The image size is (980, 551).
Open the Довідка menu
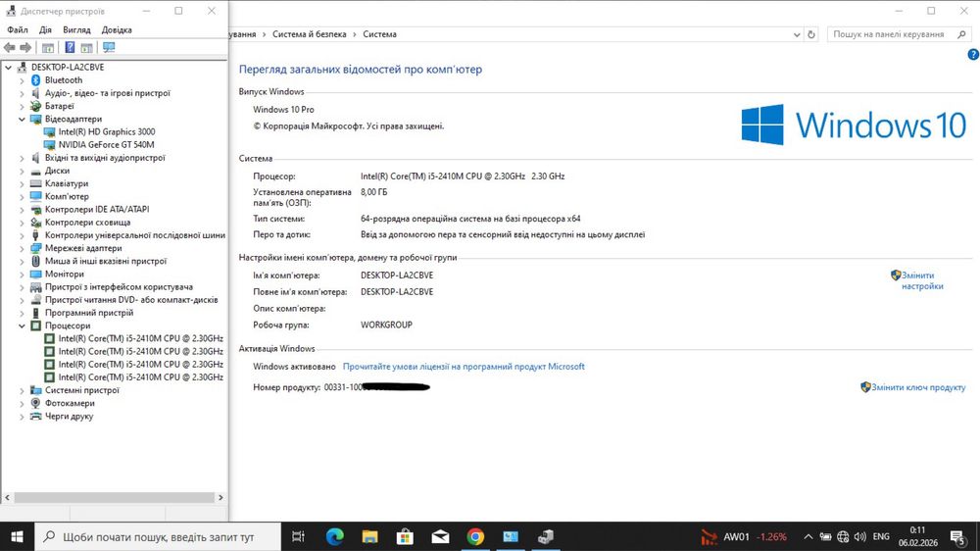tap(117, 29)
